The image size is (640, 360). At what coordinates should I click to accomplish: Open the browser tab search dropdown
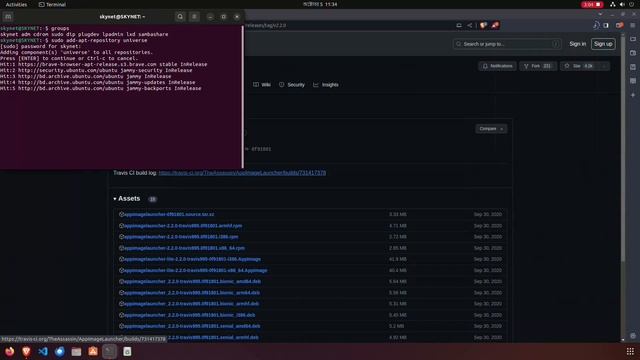click(600, 14)
